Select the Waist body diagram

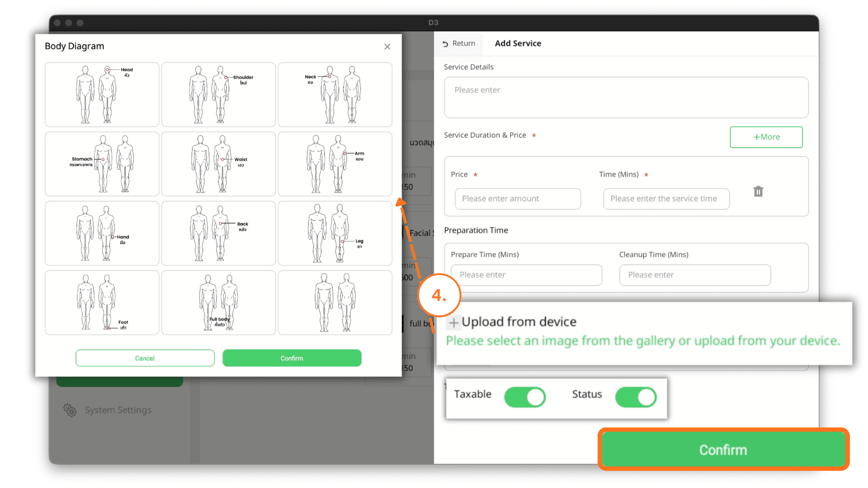point(218,164)
